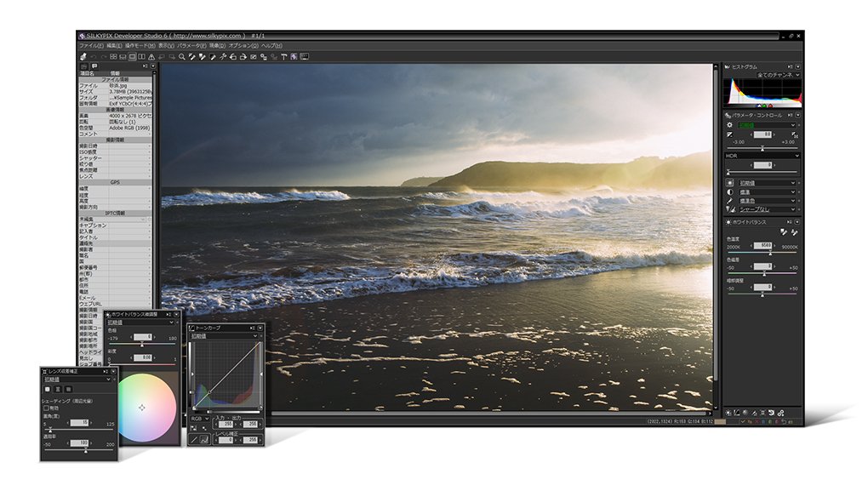Open the color dropdown beside eyedropper icon
The image size is (868, 491).
768,201
